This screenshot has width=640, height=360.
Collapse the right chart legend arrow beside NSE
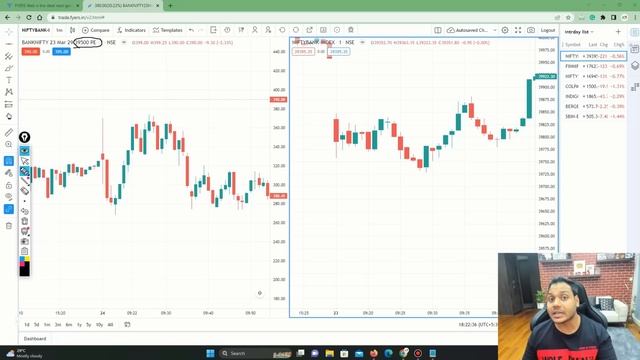pos(362,42)
